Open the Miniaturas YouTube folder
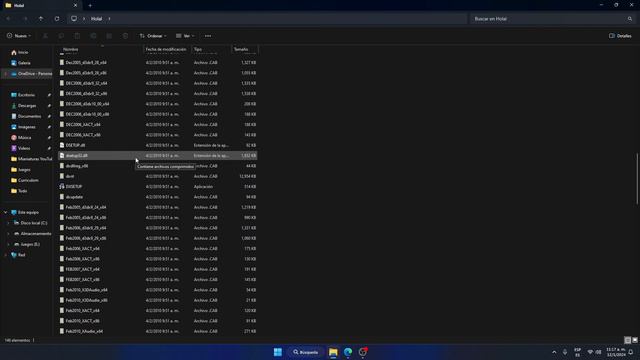The image size is (640, 360). tap(31, 159)
